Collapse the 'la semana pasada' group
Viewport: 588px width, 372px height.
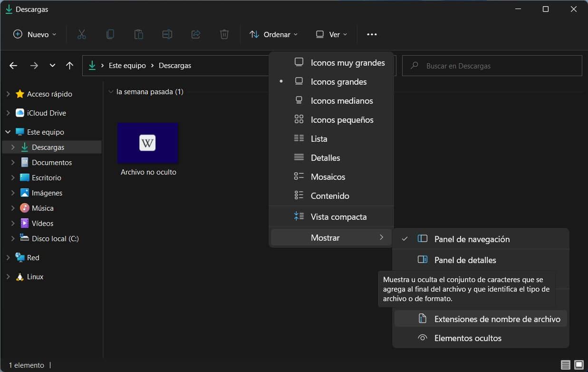click(x=111, y=92)
